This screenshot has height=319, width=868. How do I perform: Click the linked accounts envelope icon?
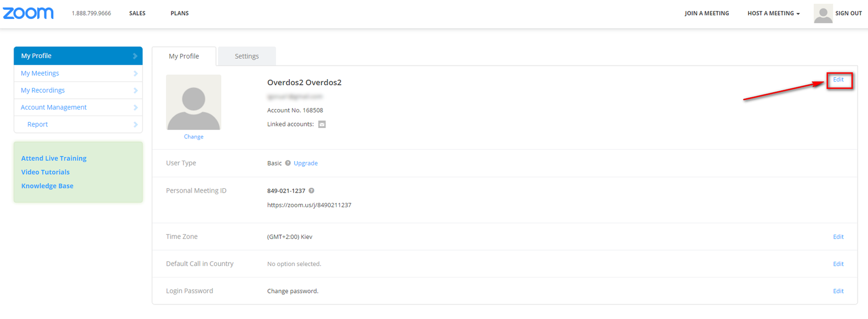tap(322, 124)
